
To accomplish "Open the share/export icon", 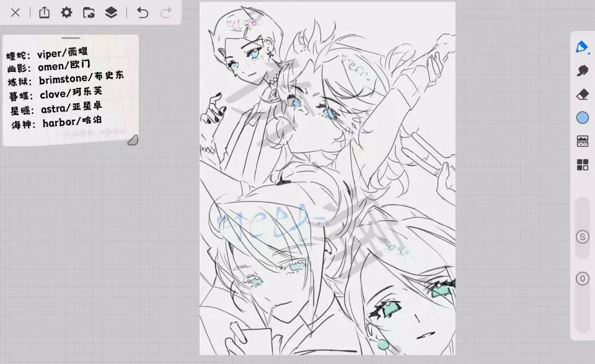I will click(45, 12).
